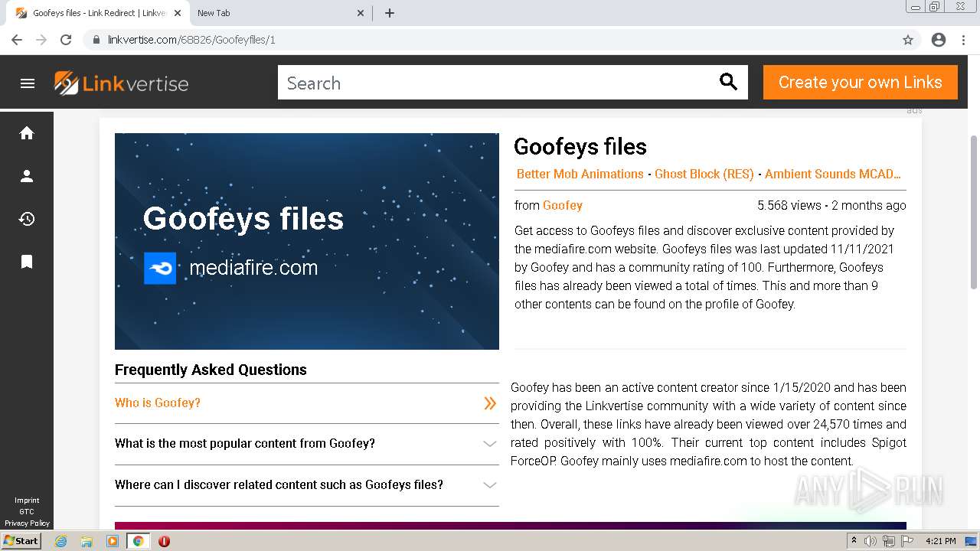
Task: Click the 5.568 views text
Action: pyautogui.click(x=789, y=205)
